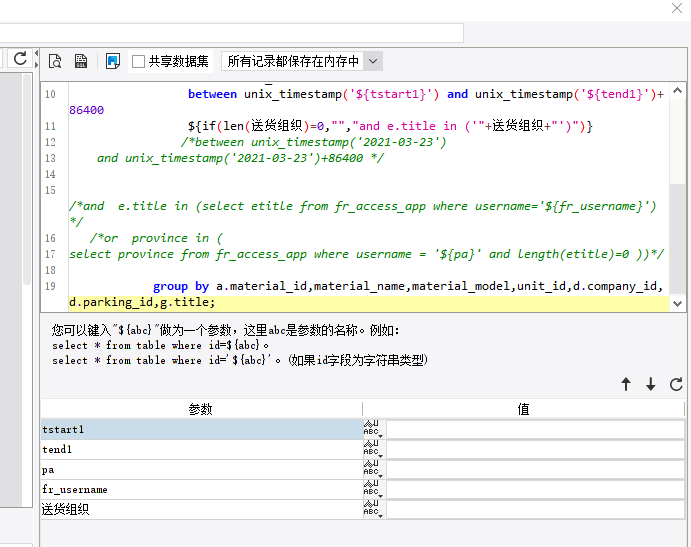Click the 值 column header
This screenshot has width=691, height=547.
[x=523, y=410]
